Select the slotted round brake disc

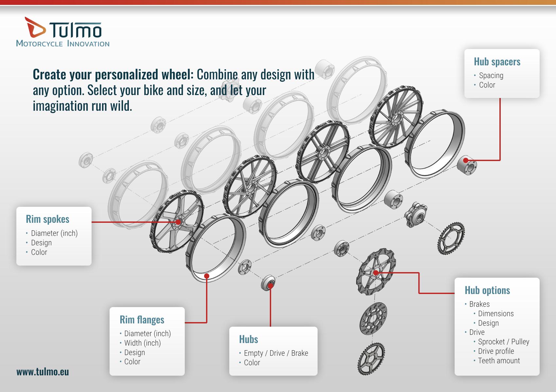373,318
